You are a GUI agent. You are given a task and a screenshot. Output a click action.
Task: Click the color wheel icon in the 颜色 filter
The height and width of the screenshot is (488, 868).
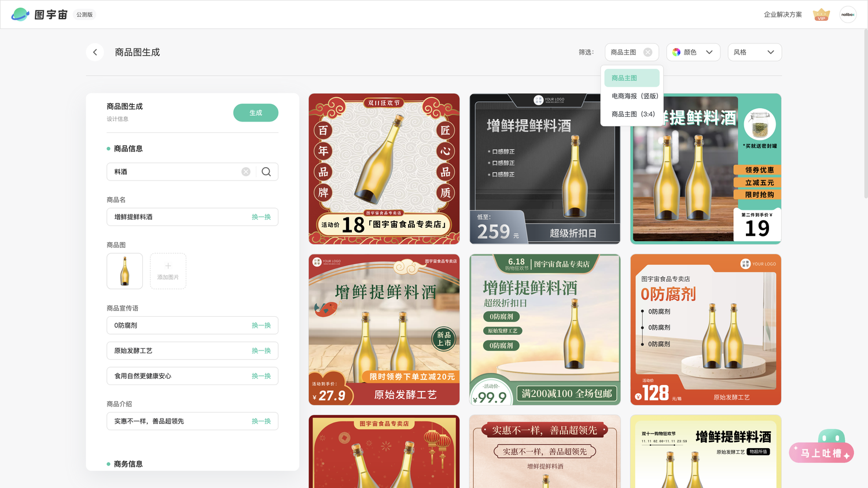click(676, 52)
